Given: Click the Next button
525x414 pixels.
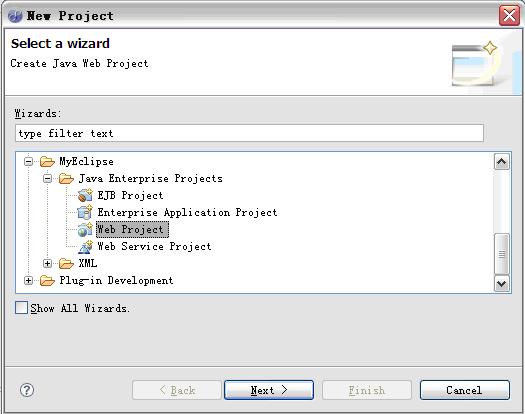Looking at the screenshot, I should pos(269,390).
